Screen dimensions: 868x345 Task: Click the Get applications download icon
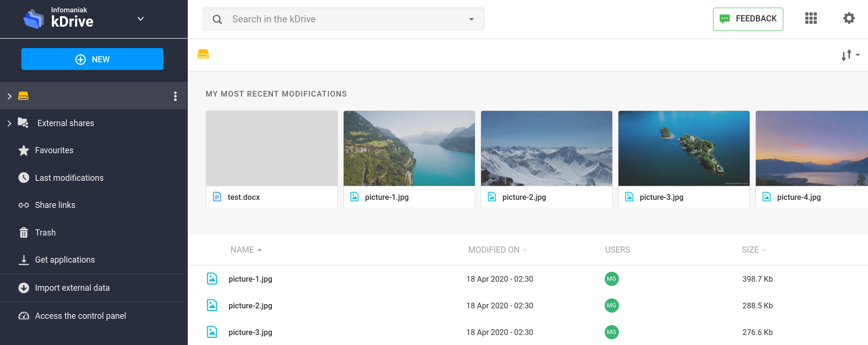tap(24, 260)
